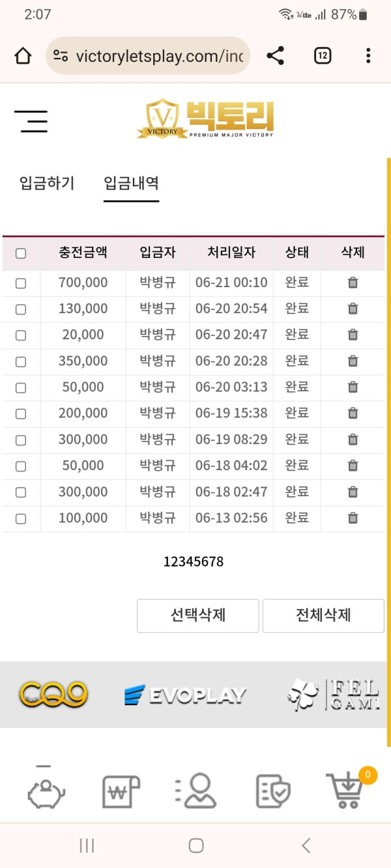
Task: Tap the won receipt icon in bottom bar
Action: click(121, 791)
